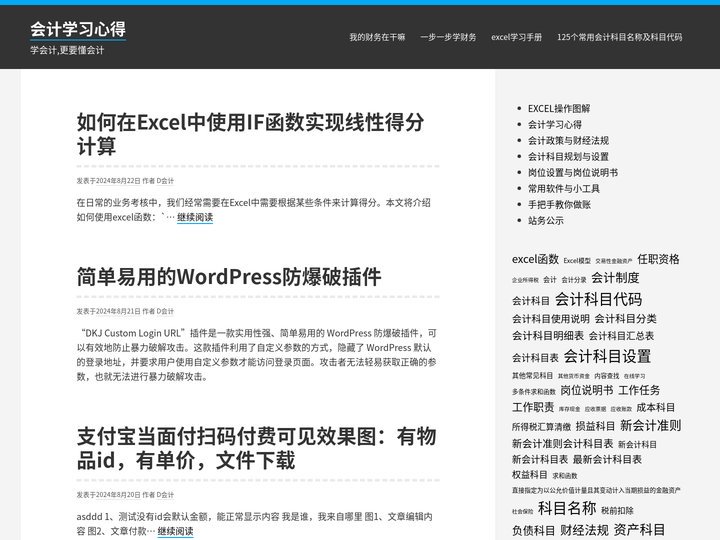Select the 会计科目代码 tag
Image resolution: width=720 pixels, height=540 pixels.
click(x=598, y=299)
